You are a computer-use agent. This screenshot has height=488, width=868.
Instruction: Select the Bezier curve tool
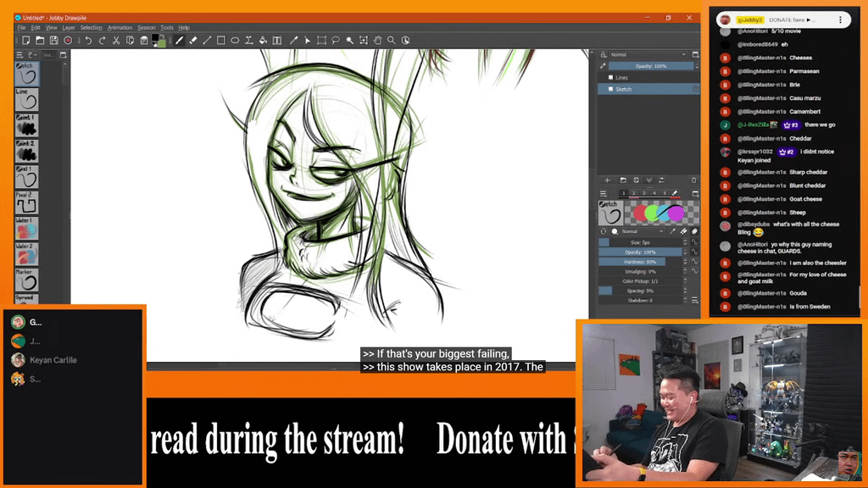click(249, 41)
